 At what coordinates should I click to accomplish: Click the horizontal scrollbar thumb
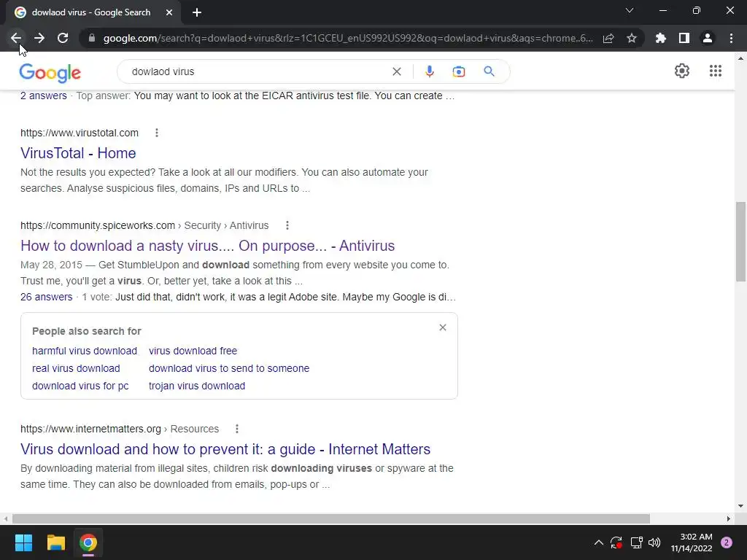331,518
